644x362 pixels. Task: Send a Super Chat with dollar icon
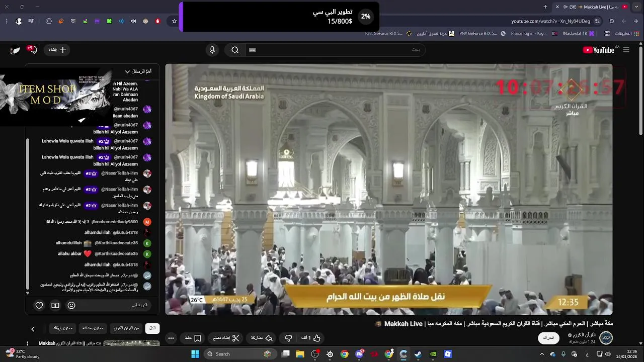tap(55, 305)
